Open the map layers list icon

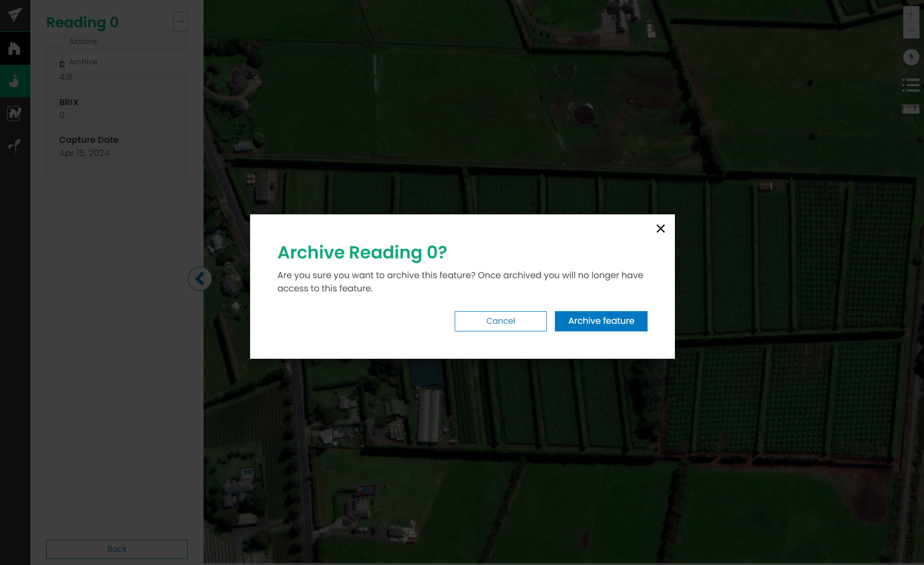(x=911, y=85)
